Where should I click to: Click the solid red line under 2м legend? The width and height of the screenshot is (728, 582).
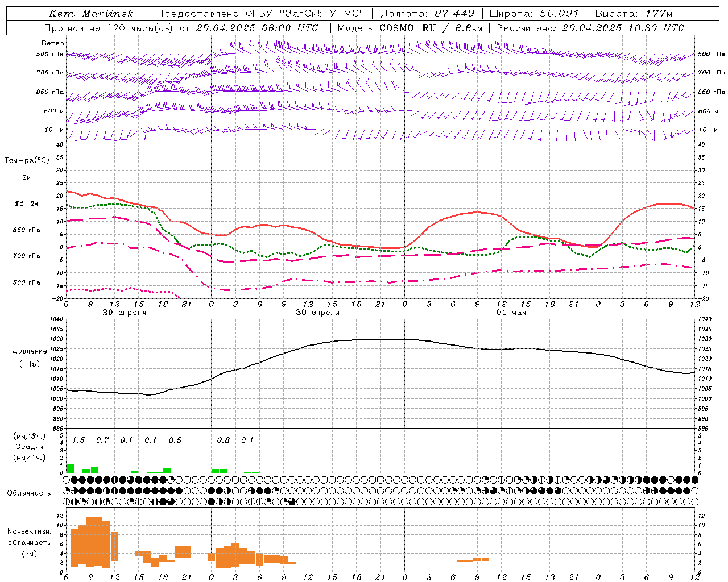pyautogui.click(x=26, y=184)
